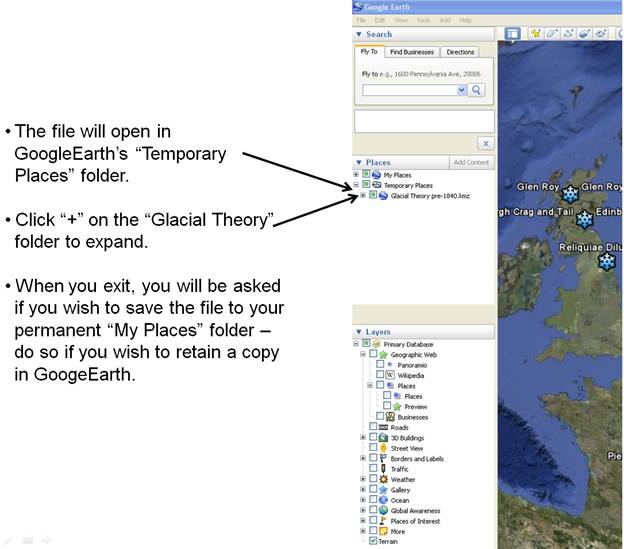The image size is (624, 549).
Task: Uncheck the Terrain layer checkbox
Action: pyautogui.click(x=373, y=541)
